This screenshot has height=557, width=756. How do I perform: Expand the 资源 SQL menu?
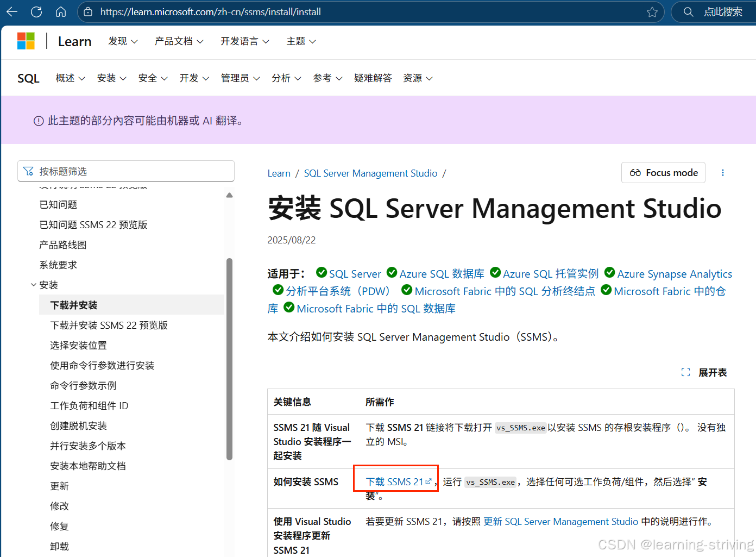[418, 78]
